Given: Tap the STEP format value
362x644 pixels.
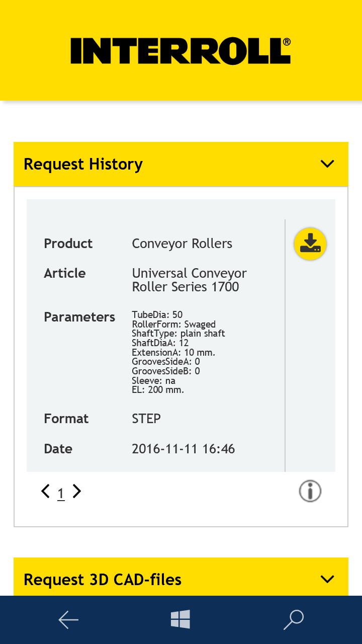Looking at the screenshot, I should coord(146,419).
